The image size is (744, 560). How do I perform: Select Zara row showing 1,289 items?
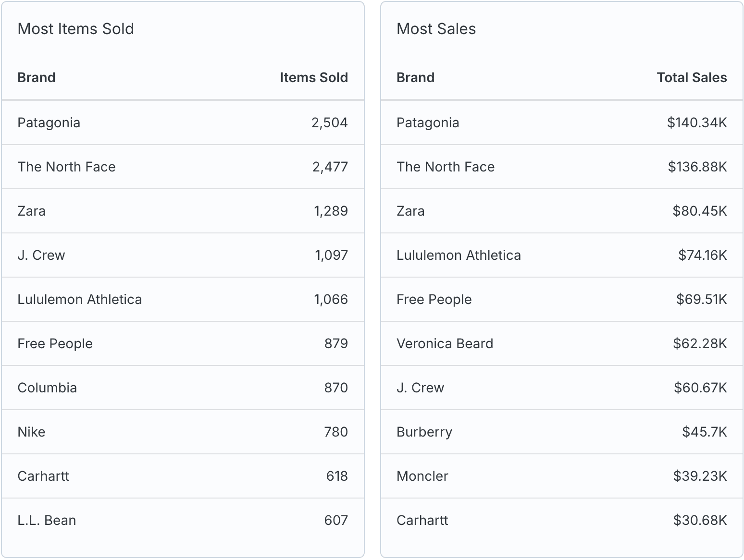[183, 211]
